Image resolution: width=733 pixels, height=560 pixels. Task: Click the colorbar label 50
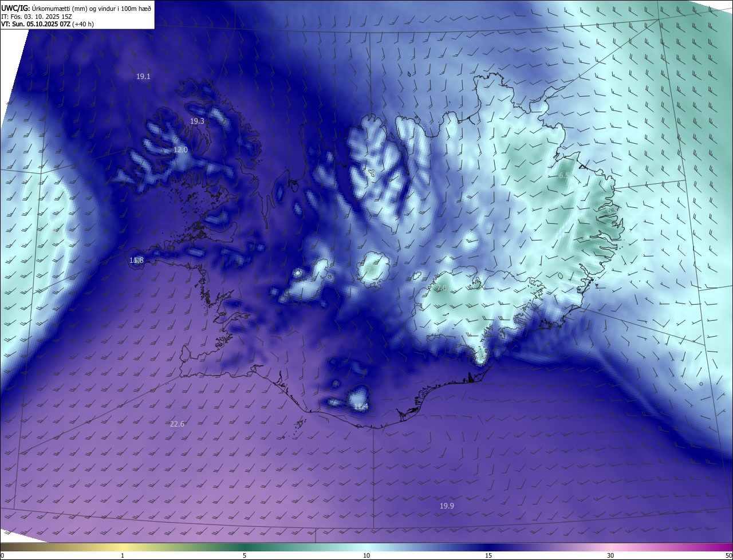click(728, 555)
